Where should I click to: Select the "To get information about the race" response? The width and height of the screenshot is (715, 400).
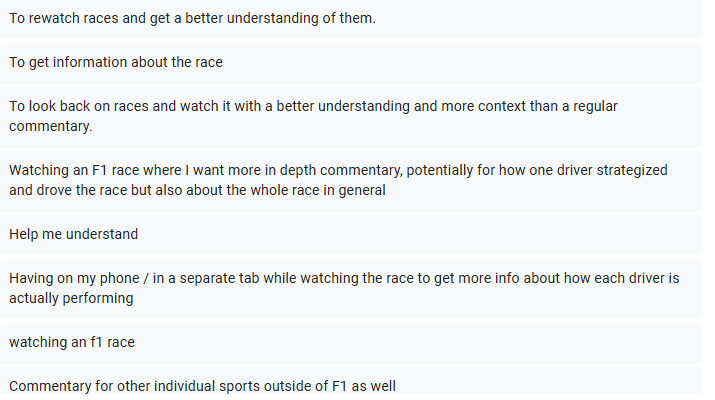click(116, 62)
